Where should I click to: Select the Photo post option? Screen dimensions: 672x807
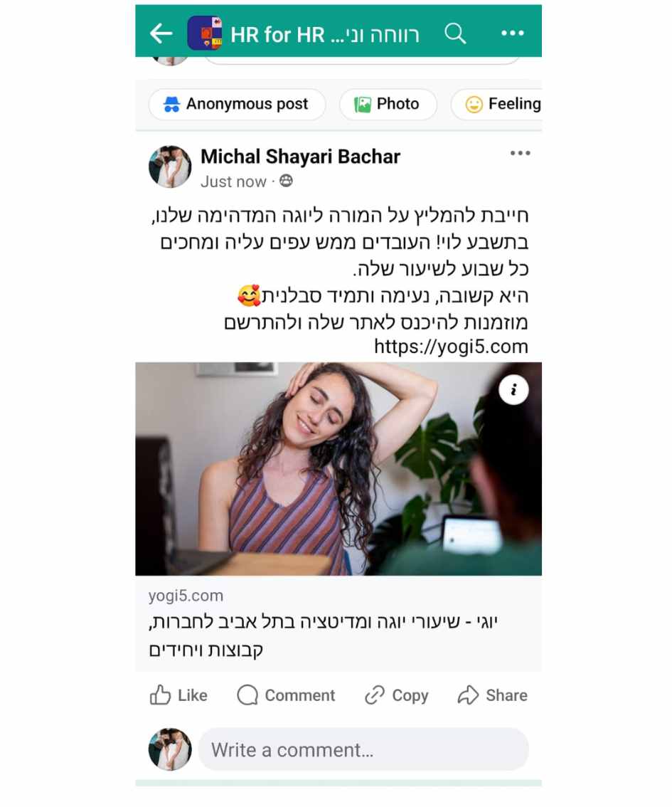pos(388,104)
